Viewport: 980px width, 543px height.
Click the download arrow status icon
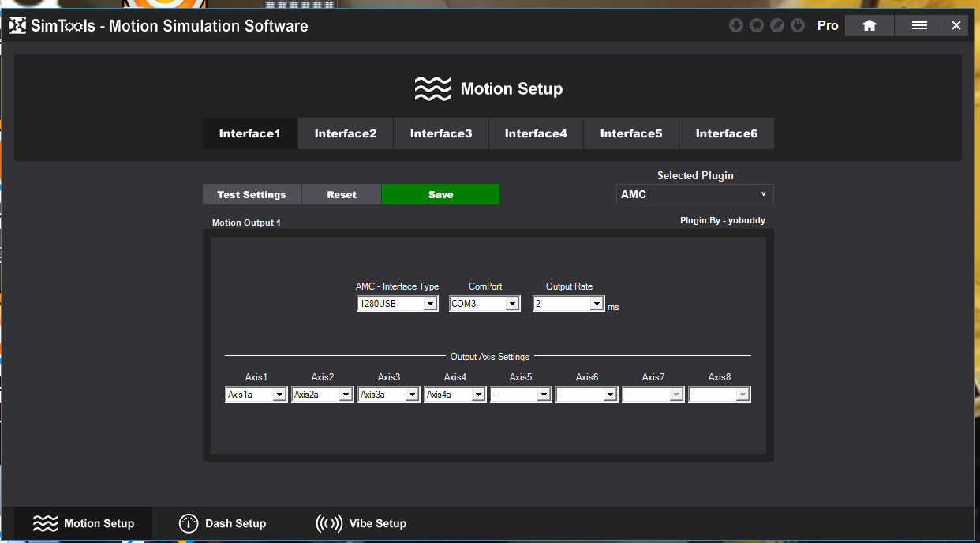(x=735, y=25)
